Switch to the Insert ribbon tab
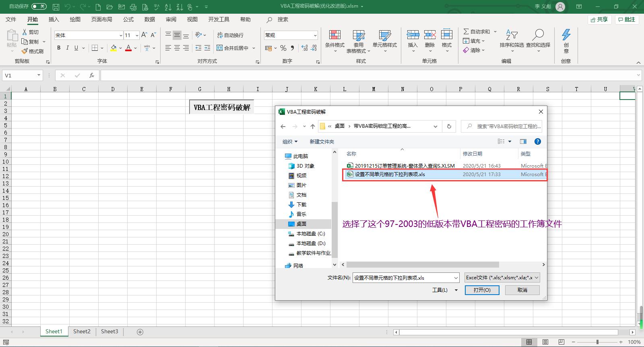Screen dimensions: 644x347 coord(54,19)
